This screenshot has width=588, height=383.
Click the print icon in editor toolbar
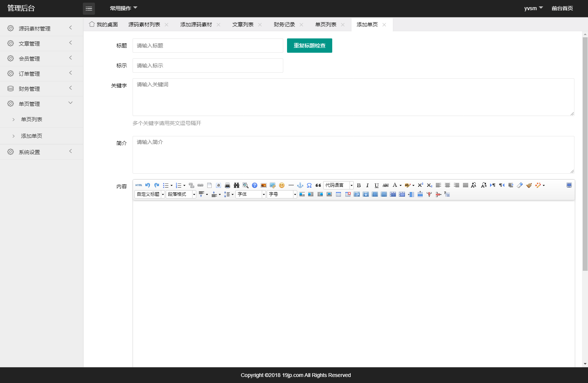coord(228,185)
